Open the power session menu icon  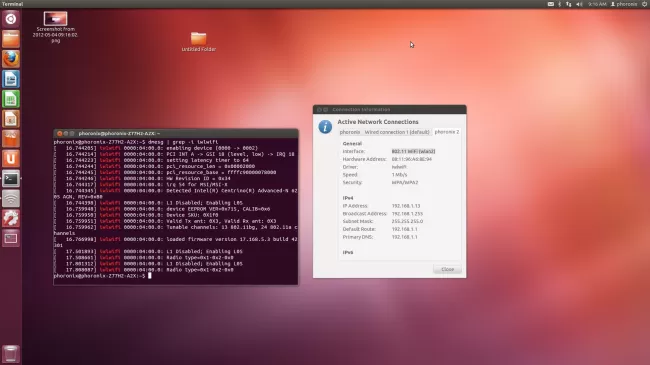(x=645, y=4)
